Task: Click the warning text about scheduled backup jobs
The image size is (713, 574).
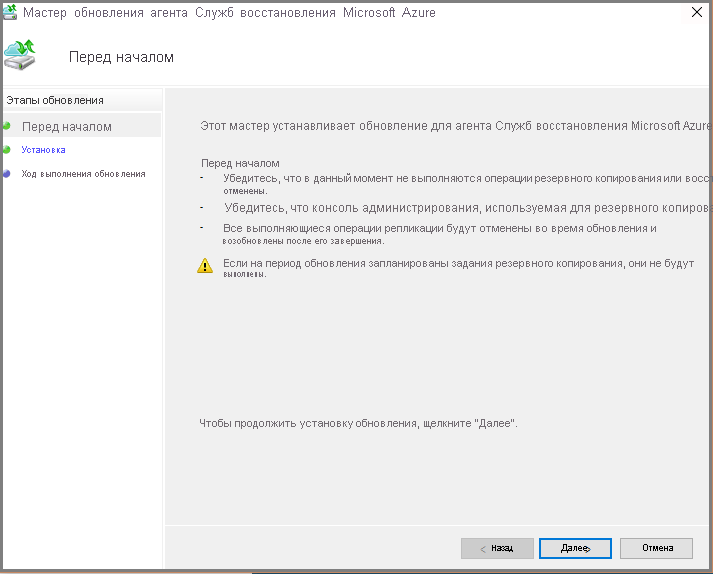Action: (458, 268)
